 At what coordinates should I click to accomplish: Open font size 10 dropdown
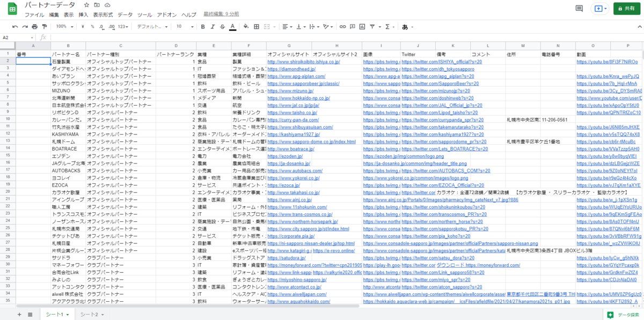[x=185, y=26]
